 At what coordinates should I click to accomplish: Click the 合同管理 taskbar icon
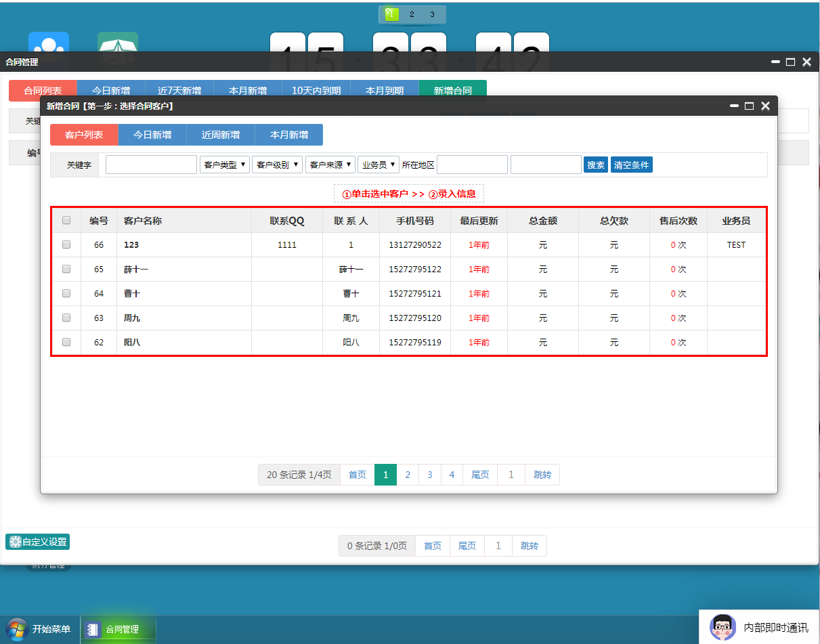pyautogui.click(x=93, y=629)
